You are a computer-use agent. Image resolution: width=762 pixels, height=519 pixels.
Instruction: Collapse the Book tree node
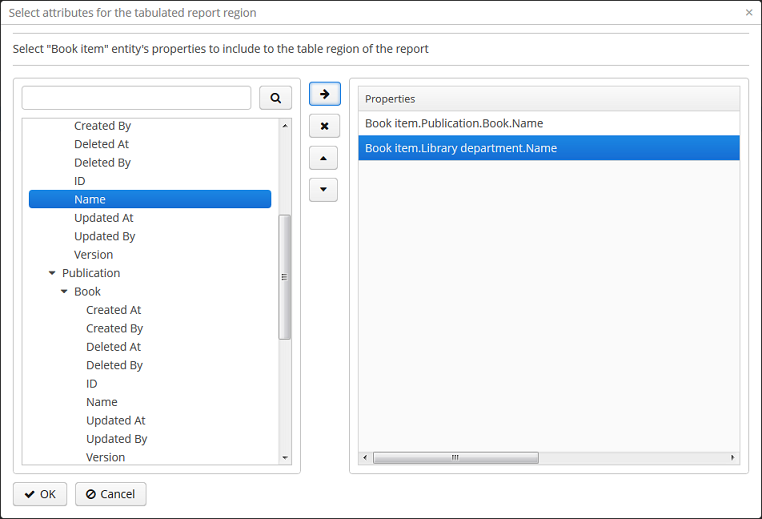click(64, 292)
